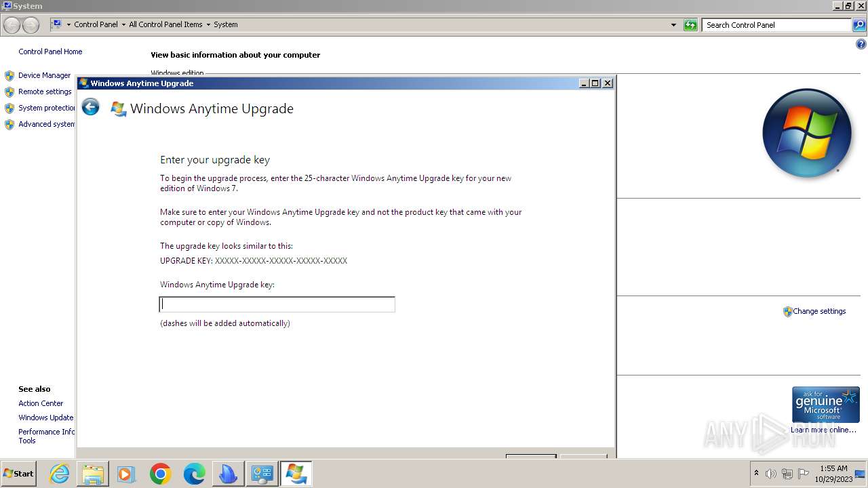Click the Device Manager shield icon

[x=9, y=76]
